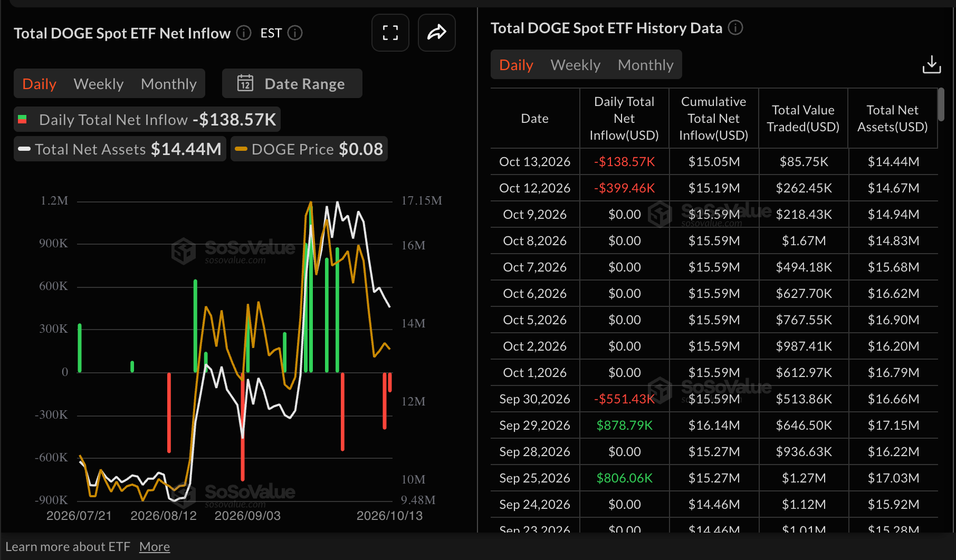
Task: Click the Date column header
Action: [535, 119]
